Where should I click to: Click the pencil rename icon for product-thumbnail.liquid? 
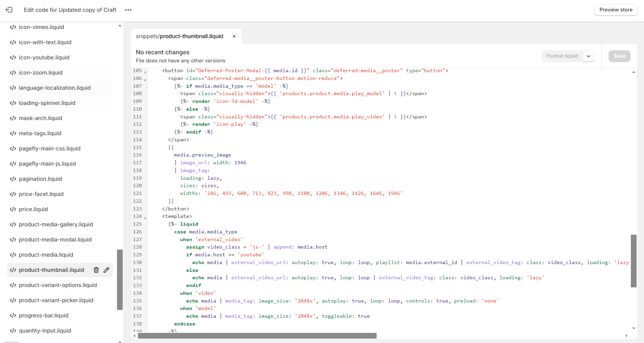pyautogui.click(x=107, y=270)
